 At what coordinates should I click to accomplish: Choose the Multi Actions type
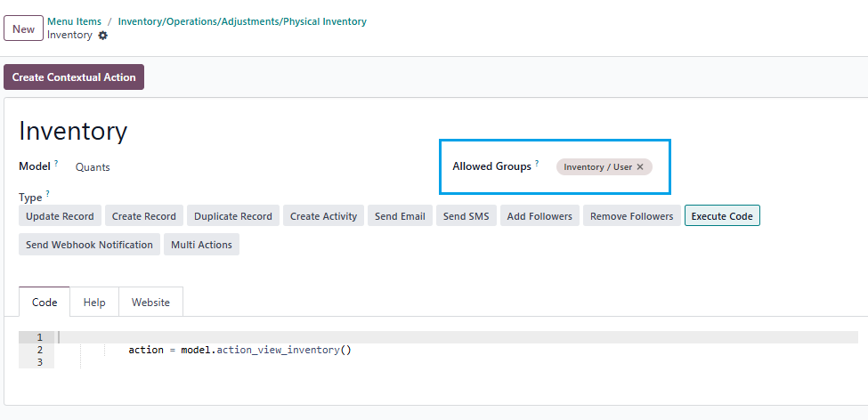201,245
